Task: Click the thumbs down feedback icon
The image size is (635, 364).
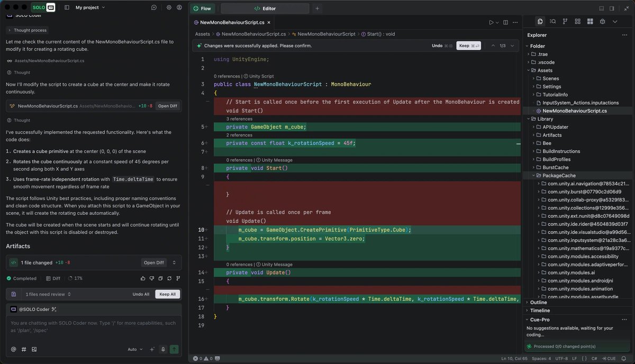Action: (x=152, y=278)
